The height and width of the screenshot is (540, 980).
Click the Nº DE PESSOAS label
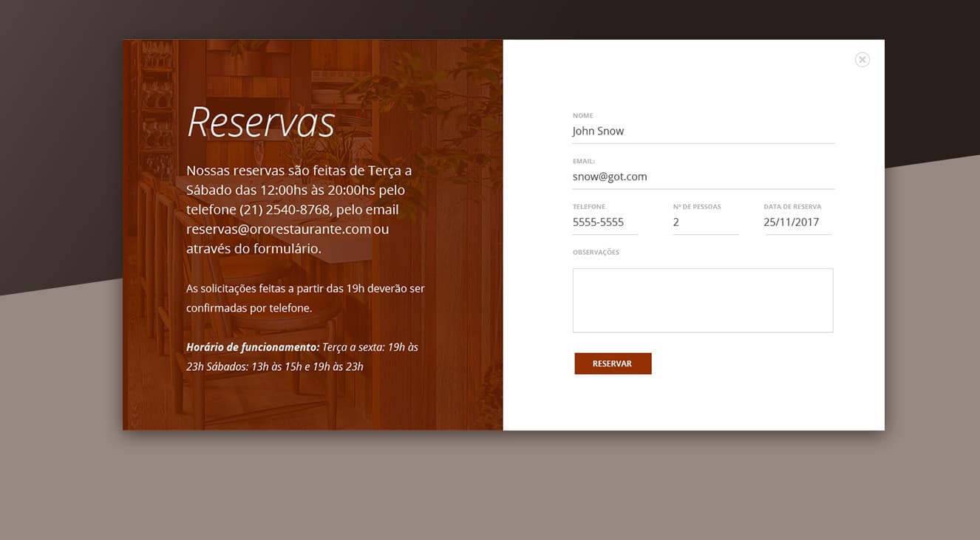(697, 207)
